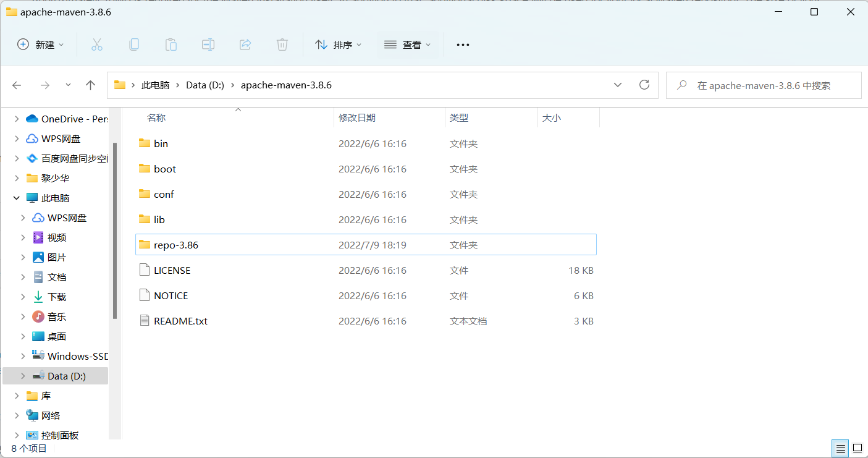Click the navigation pane scrollbar

pos(115,231)
